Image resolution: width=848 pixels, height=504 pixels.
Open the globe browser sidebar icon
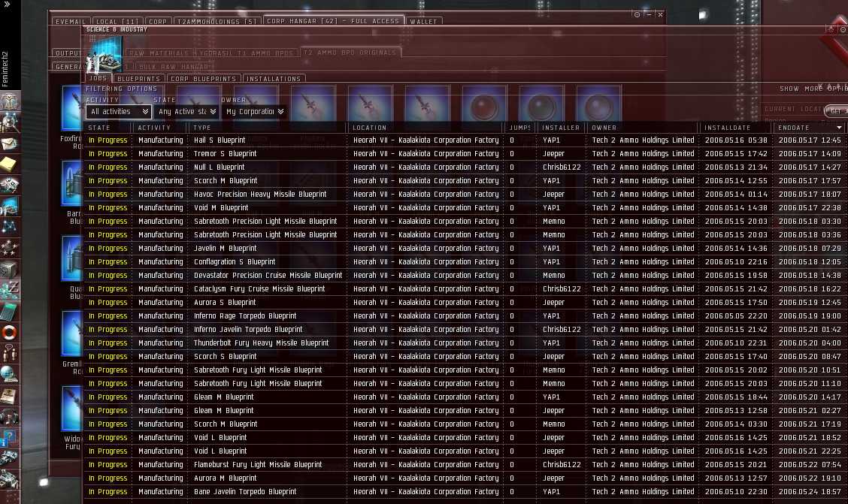(10, 374)
